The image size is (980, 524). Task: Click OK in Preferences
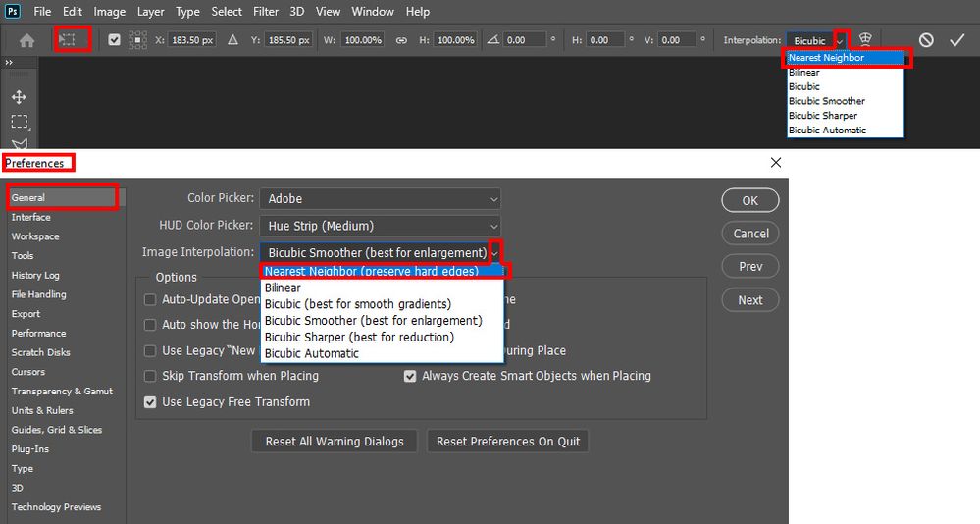point(750,200)
